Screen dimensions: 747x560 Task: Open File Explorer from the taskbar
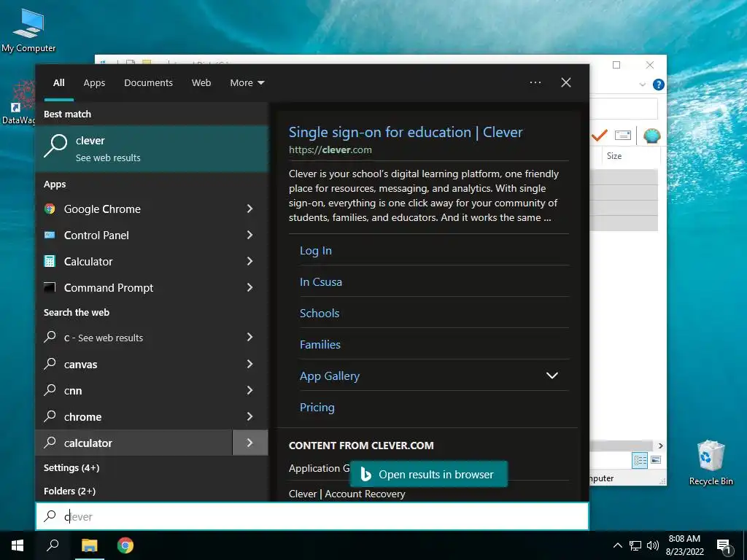tap(89, 545)
